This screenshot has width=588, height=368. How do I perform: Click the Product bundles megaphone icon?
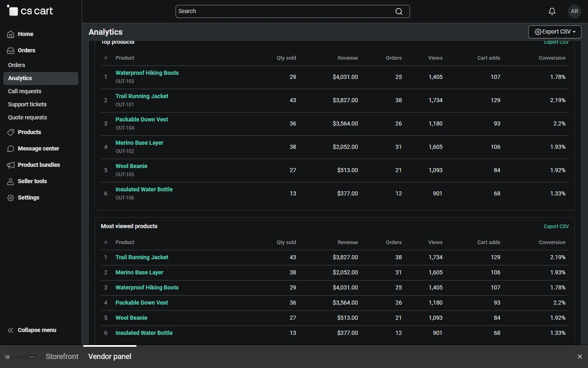pos(11,165)
